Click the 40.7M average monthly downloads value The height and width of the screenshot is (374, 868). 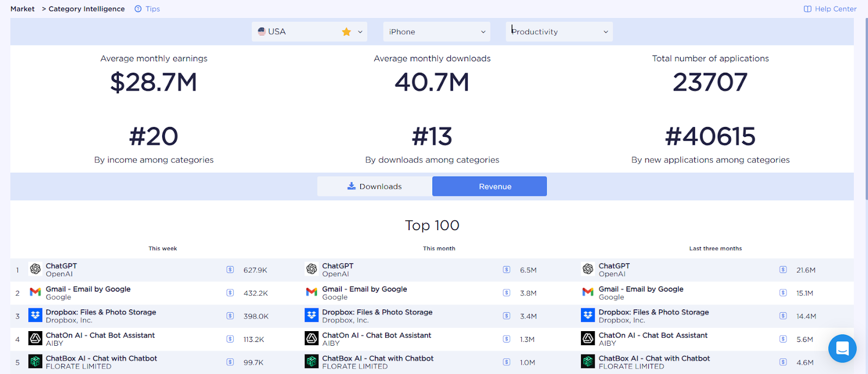pyautogui.click(x=432, y=83)
